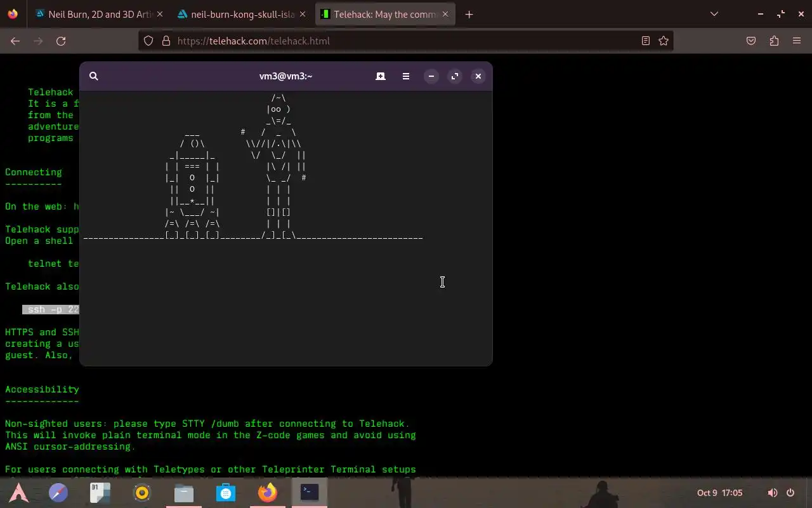Select the Telehack tab
Viewport: 812px width, 508px height.
385,14
